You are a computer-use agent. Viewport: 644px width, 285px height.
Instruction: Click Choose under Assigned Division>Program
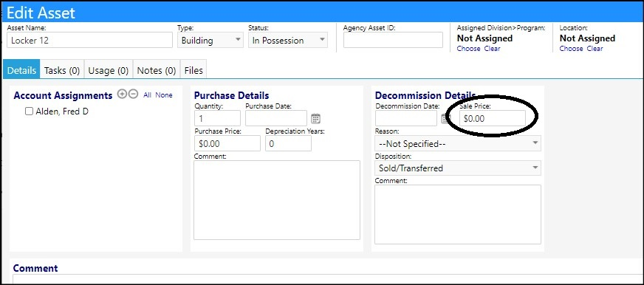(469, 49)
